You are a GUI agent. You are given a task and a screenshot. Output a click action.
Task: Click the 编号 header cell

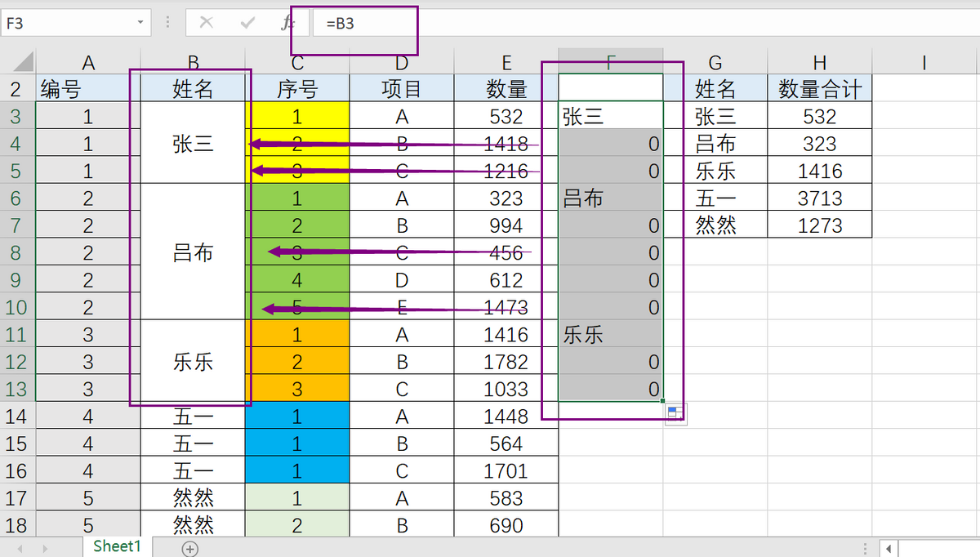point(88,88)
